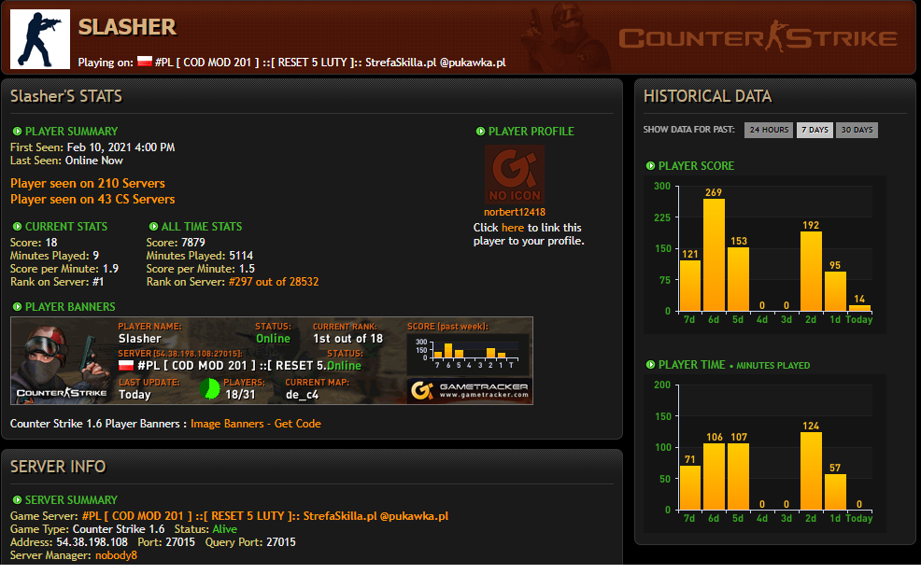This screenshot has height=588, width=921.
Task: Click the green bullet beside CURRENT STATS
Action: (x=17, y=227)
